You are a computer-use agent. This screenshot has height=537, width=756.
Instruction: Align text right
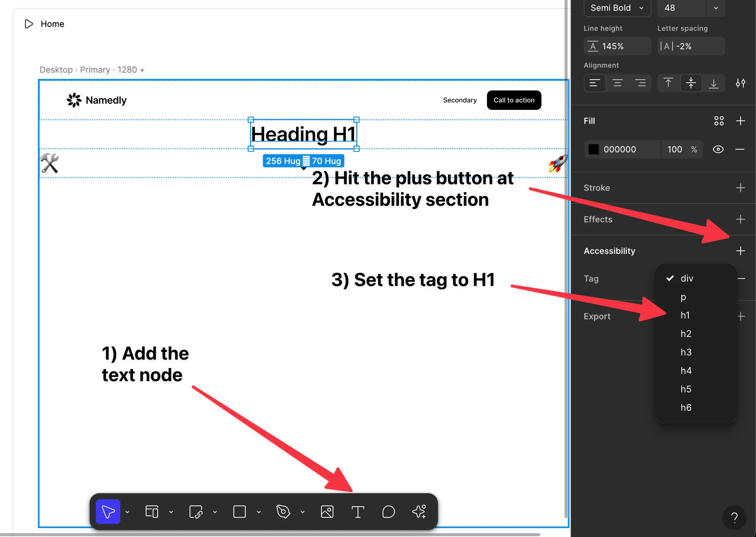pyautogui.click(x=640, y=83)
